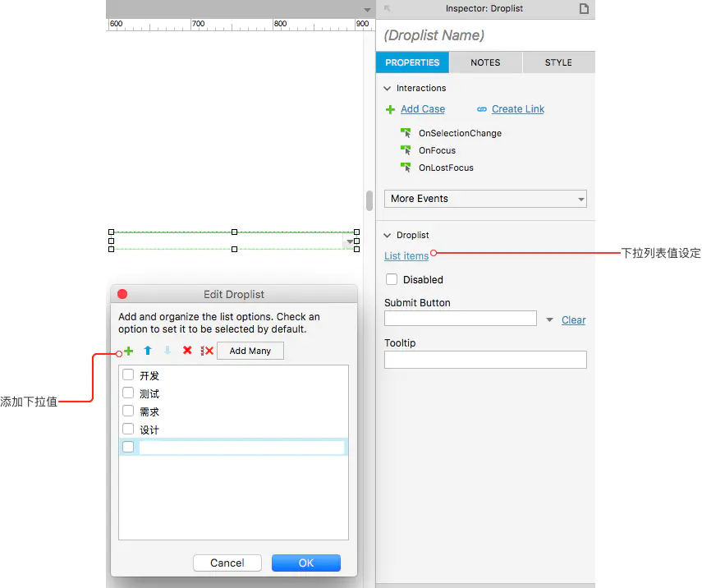Open the List items link
Viewport: 702px width, 588px height.
[406, 256]
